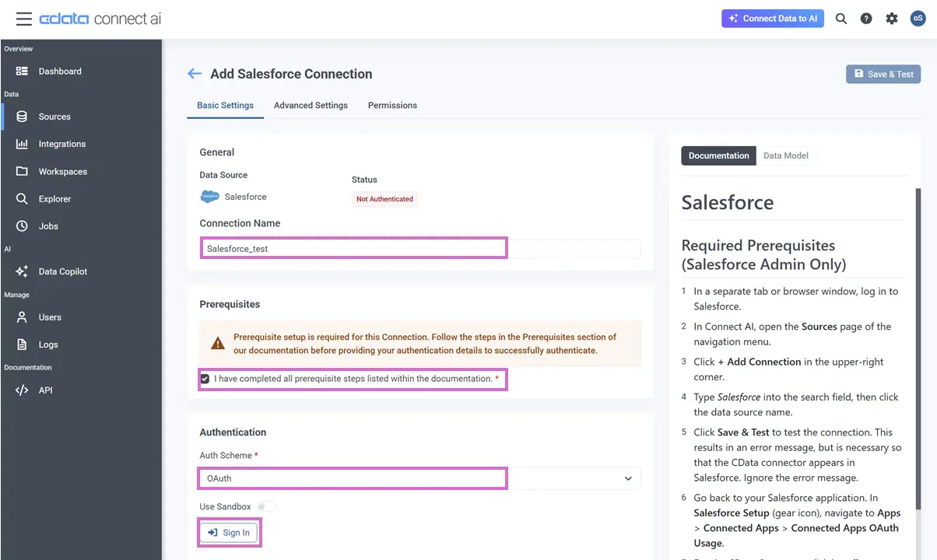Open Data Copilot from sidebar

62,271
